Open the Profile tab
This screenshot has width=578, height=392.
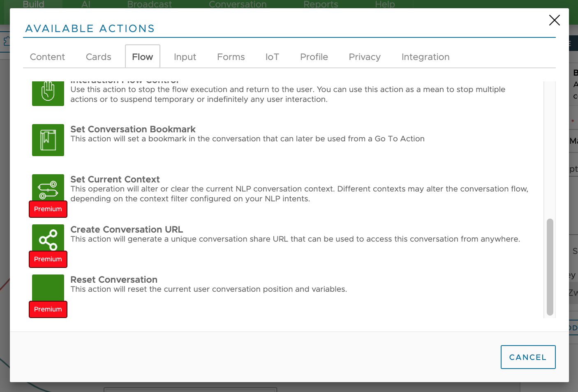pyautogui.click(x=314, y=57)
